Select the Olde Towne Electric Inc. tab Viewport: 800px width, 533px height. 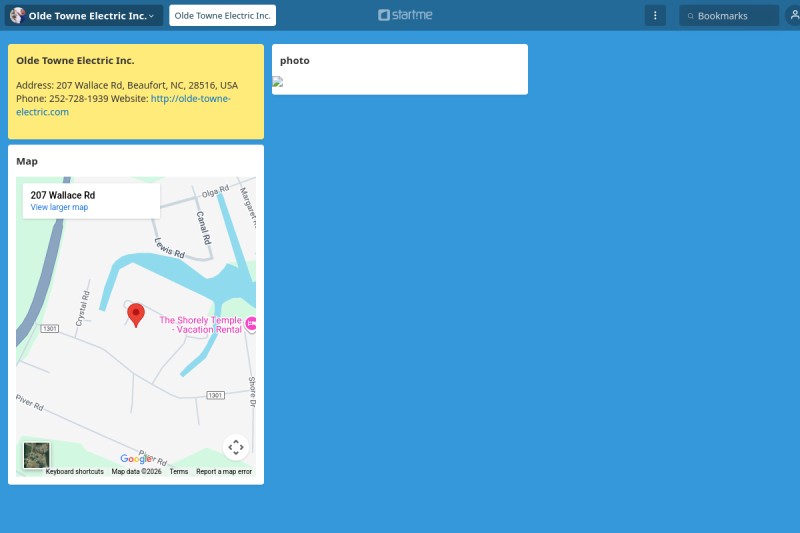click(222, 15)
